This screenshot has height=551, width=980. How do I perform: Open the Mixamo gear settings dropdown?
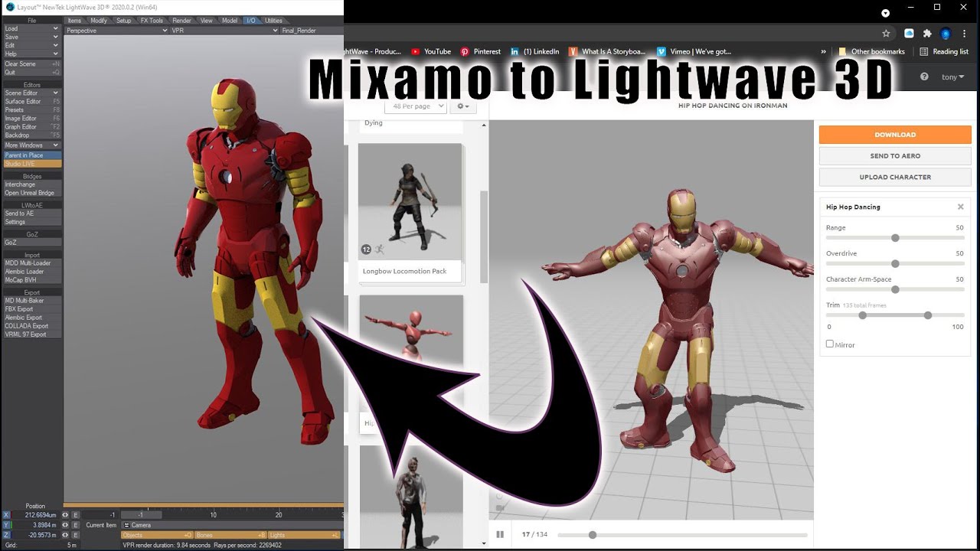point(462,106)
